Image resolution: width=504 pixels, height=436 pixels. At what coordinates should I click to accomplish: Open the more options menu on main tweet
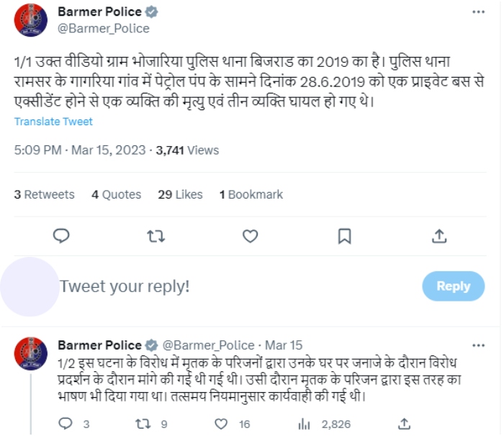[x=478, y=12]
